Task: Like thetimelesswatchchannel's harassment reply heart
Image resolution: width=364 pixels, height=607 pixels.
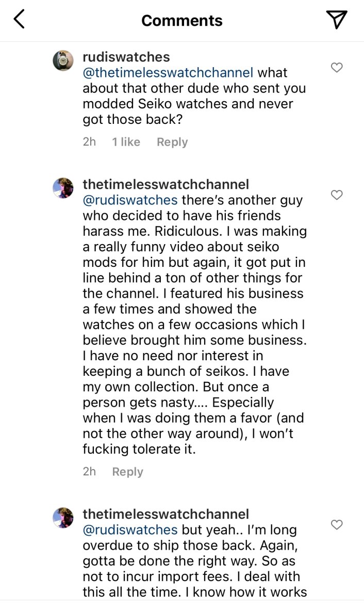Action: pyautogui.click(x=337, y=195)
